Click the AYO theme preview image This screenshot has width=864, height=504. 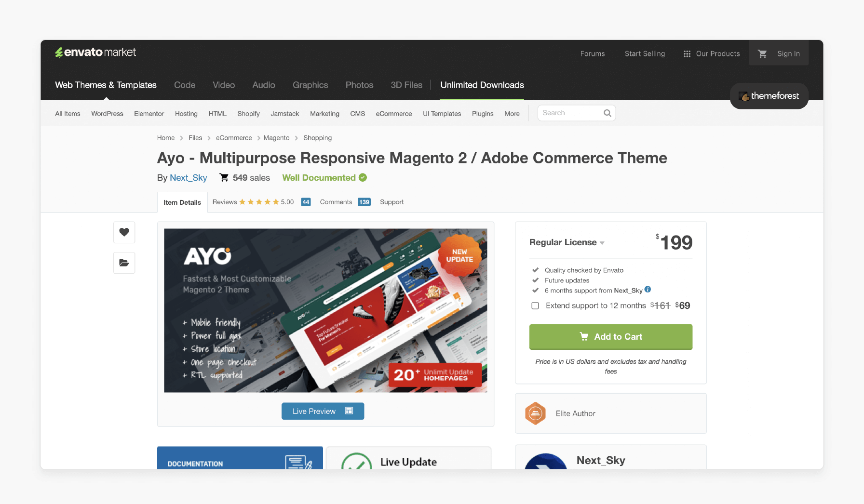pos(325,310)
